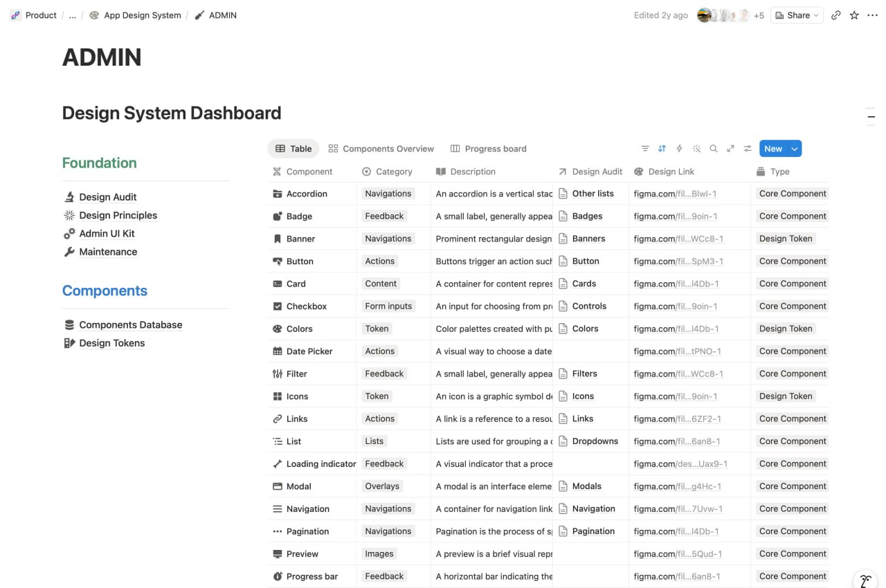Open the Design Link column header menu
The width and height of the screenshot is (886, 588).
pyautogui.click(x=664, y=172)
